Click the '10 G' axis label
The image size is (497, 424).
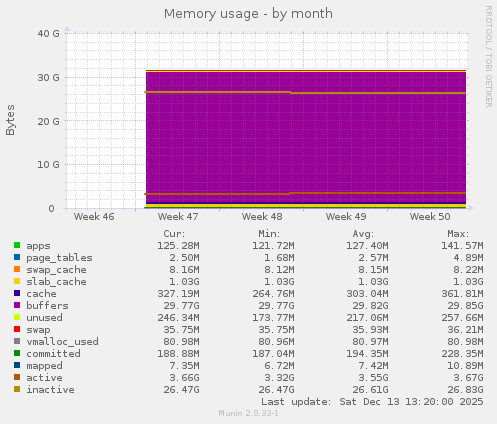coord(48,165)
